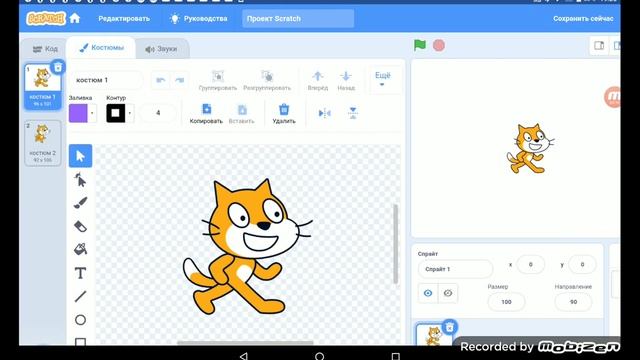Viewport: 640px width, 360px height.
Task: Click the canvas vertical scrollbar
Action: pyautogui.click(x=396, y=244)
